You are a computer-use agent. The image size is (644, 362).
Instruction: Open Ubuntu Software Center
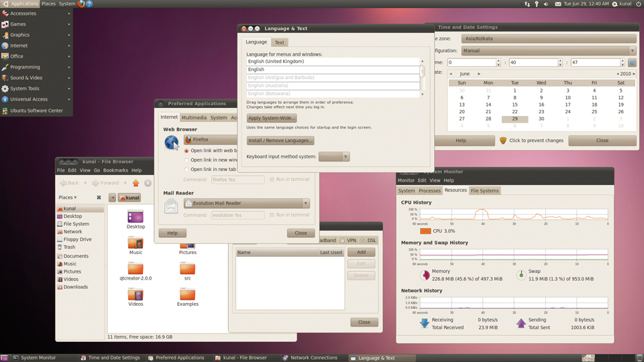pos(36,111)
